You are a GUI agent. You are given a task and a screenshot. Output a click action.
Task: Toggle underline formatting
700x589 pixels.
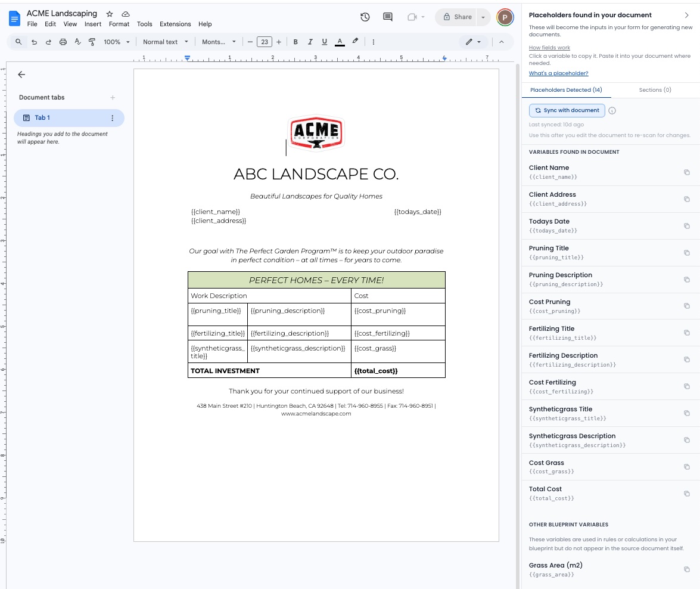click(x=325, y=42)
